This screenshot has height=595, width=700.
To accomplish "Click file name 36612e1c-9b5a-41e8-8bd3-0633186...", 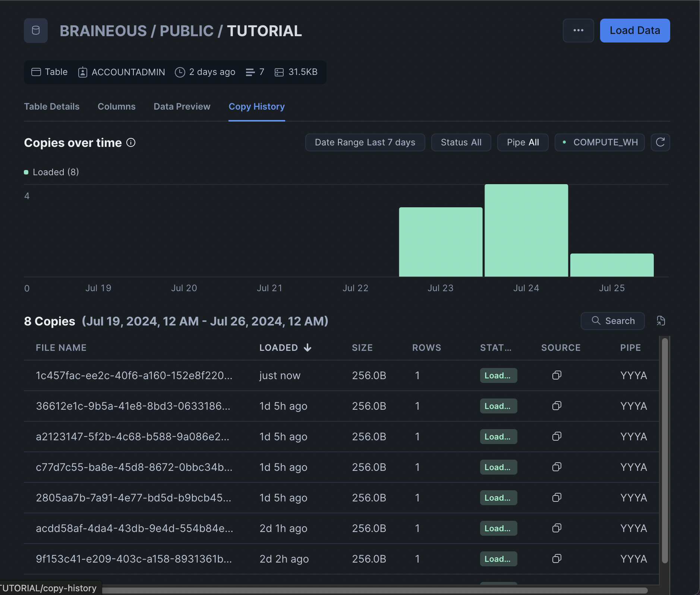I will tap(133, 406).
